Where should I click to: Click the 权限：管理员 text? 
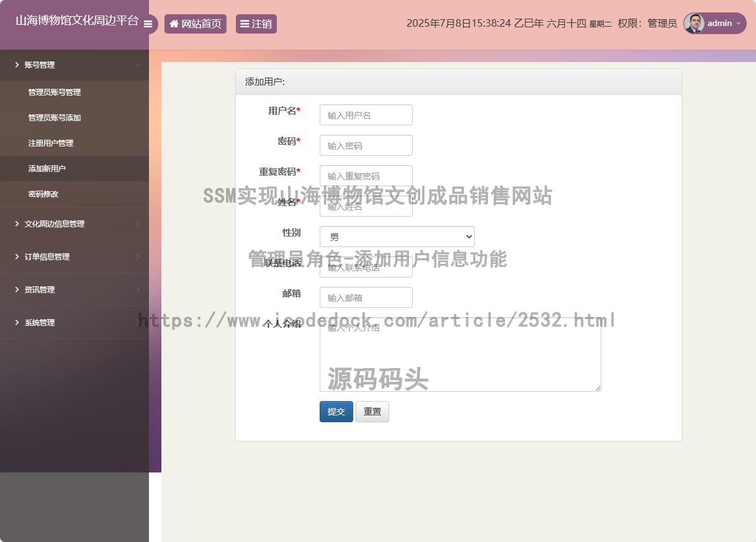[x=647, y=24]
